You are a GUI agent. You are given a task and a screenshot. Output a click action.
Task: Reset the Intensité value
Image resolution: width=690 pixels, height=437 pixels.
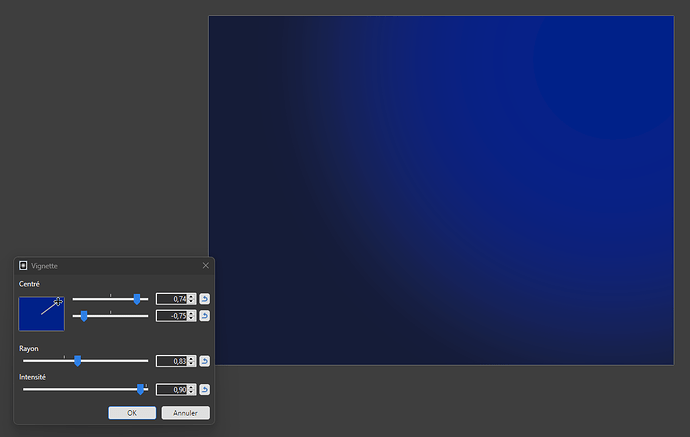(x=205, y=389)
